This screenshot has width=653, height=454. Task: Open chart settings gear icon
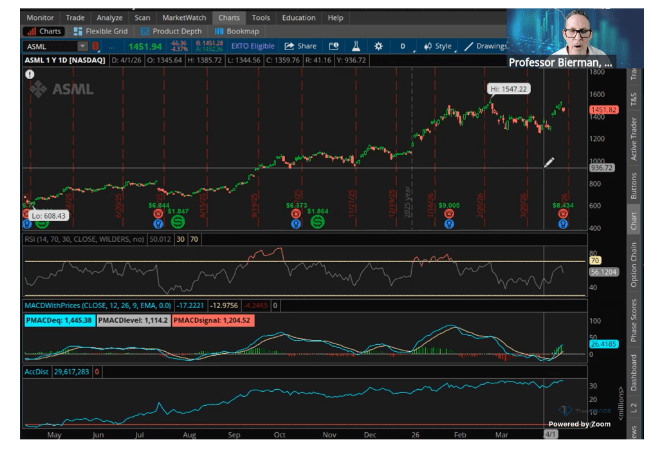pyautogui.click(x=378, y=46)
